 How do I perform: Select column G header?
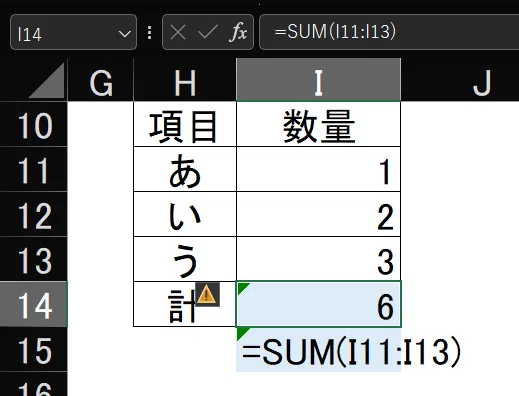click(101, 80)
